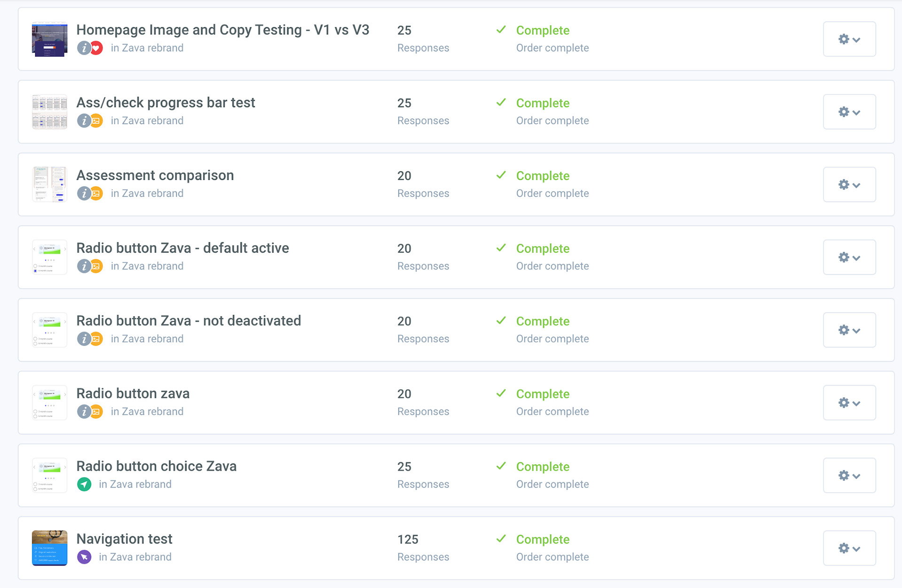
Task: Open the Radio button Zava - default active test
Action: click(x=183, y=248)
